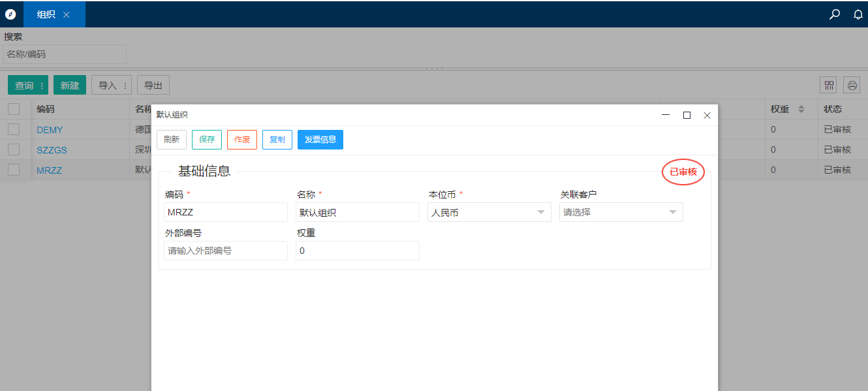The width and height of the screenshot is (868, 391).
Task: Check the SZZGS row checkbox
Action: 14,149
